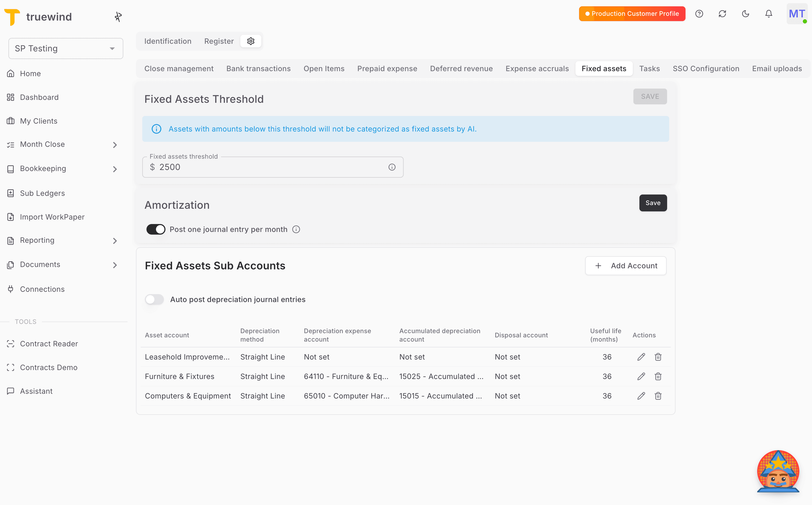Switch to the Prepaid expense tab
Image resolution: width=812 pixels, height=505 pixels.
(x=387, y=69)
